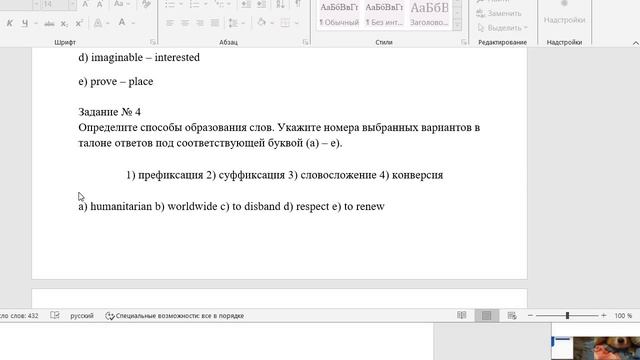Click the video thumbnail in the bottom corner
The height and width of the screenshot is (360, 640).
(606, 348)
